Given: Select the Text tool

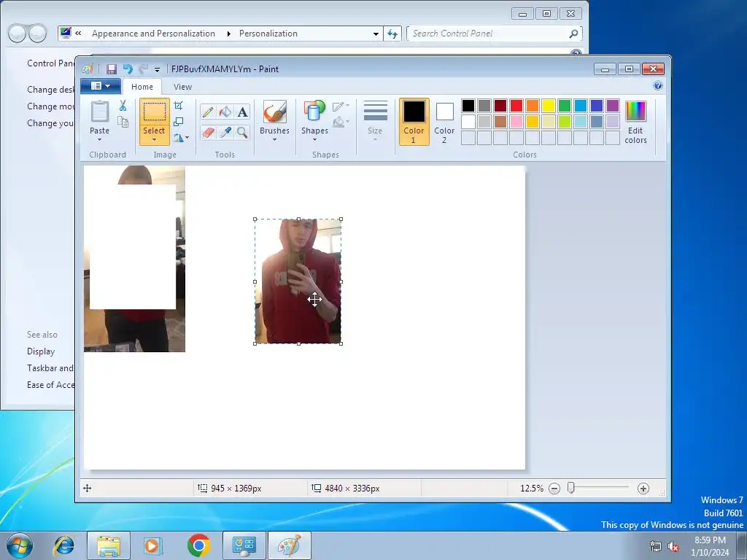Looking at the screenshot, I should (x=242, y=112).
